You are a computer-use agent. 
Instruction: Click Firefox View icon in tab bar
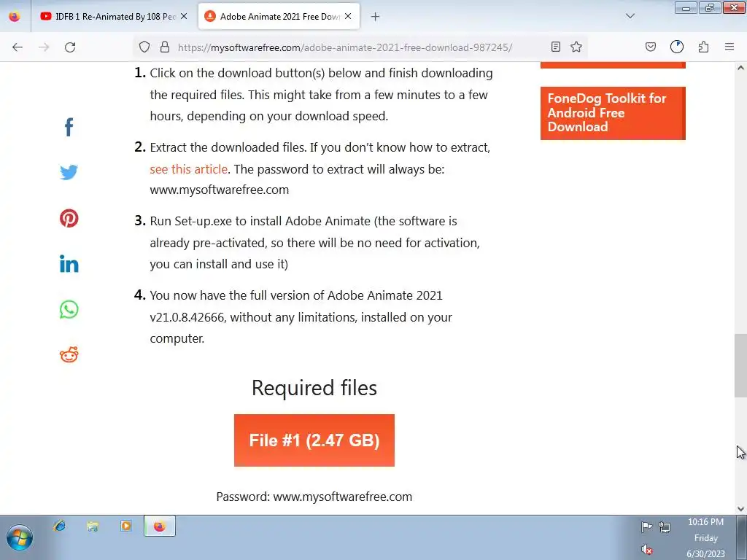(15, 17)
